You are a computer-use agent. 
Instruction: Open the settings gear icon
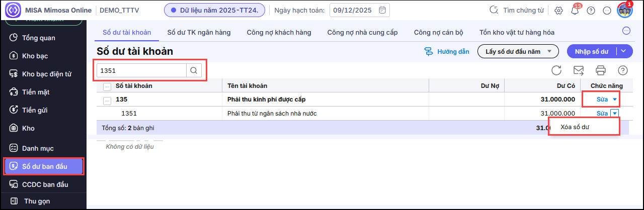pos(558,10)
